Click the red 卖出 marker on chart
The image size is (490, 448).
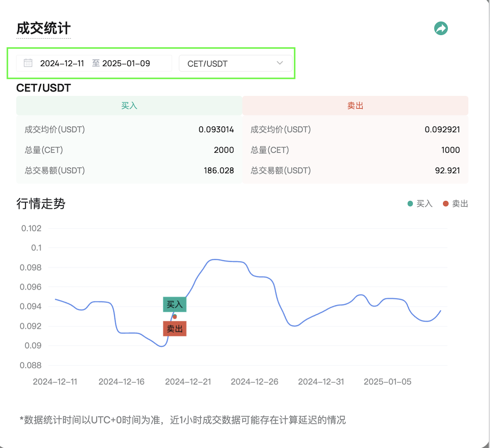click(175, 329)
